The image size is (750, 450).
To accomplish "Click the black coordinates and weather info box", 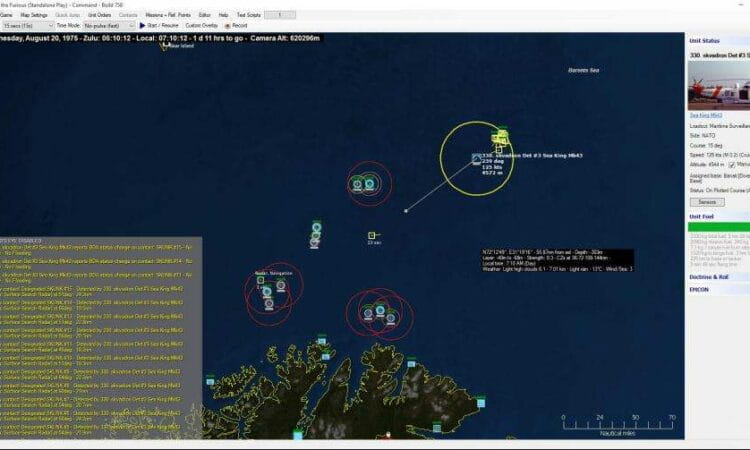I will [x=558, y=260].
